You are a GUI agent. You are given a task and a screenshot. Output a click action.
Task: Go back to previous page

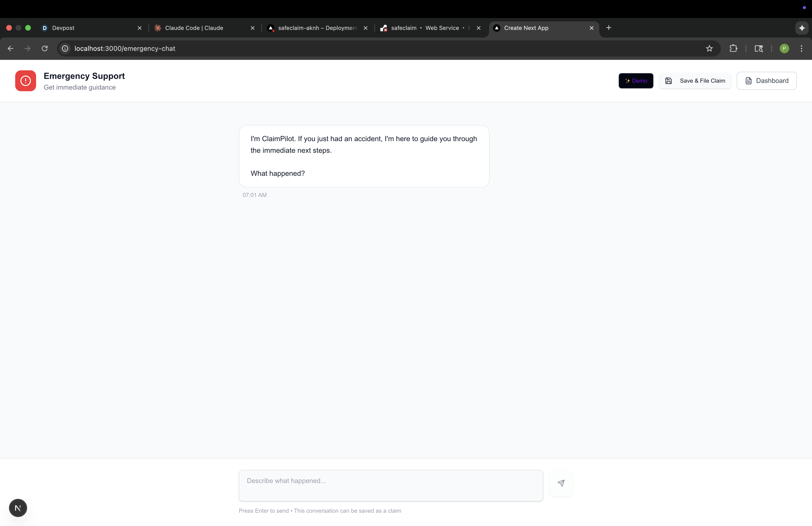point(11,48)
